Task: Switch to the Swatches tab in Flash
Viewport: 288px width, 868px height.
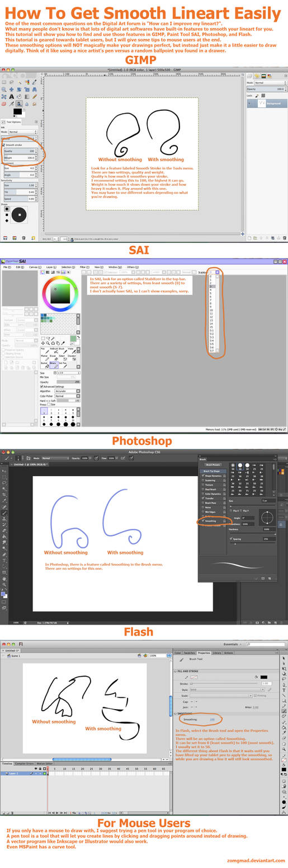Action: [190, 653]
